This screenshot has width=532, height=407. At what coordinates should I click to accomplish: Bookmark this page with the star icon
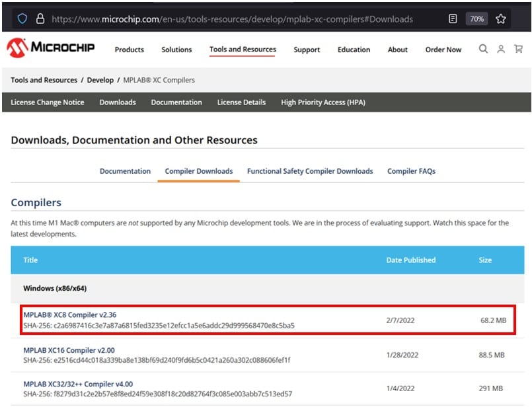point(501,18)
